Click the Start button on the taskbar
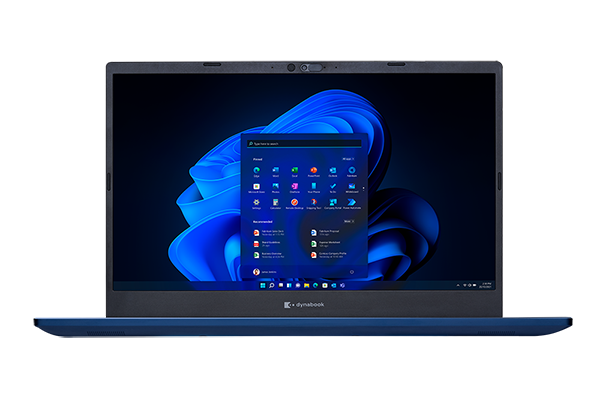Screen dimensions: 600x400 [x=263, y=286]
